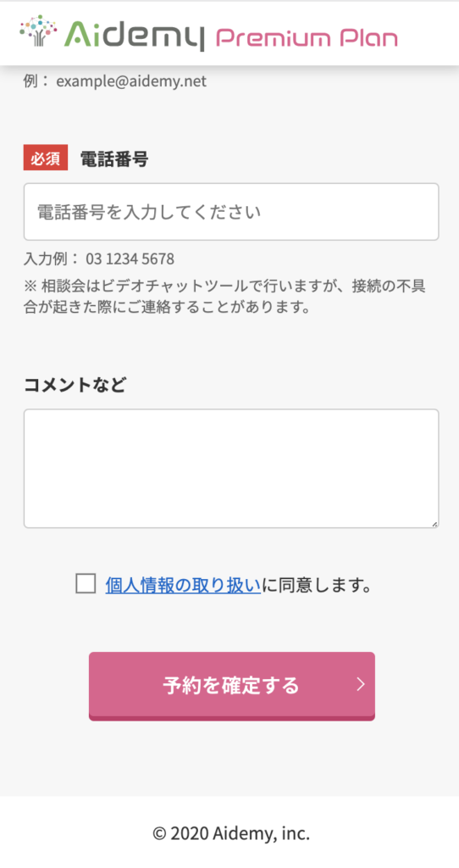Click the © 2020 Aidemy, inc. footer text

coord(231,832)
